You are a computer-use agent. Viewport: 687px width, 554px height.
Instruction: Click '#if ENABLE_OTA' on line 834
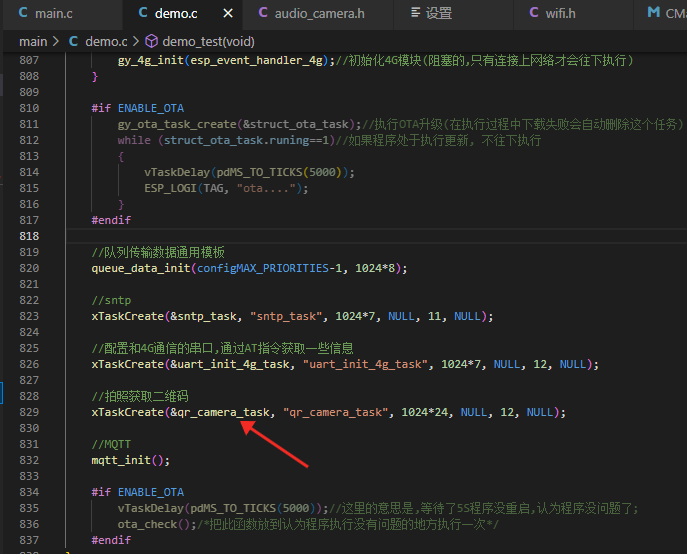pos(138,492)
